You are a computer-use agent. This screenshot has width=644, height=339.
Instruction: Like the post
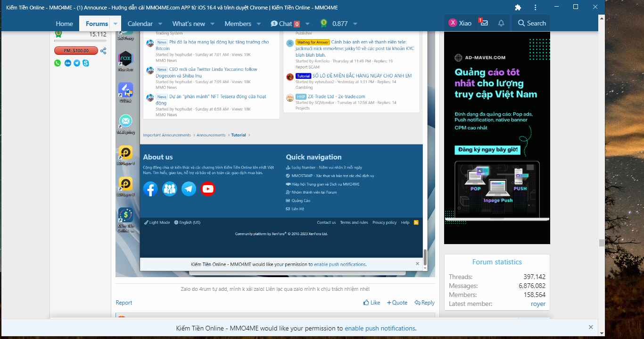pyautogui.click(x=372, y=303)
